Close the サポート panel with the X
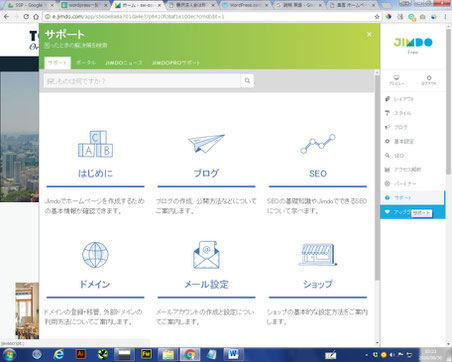Image resolution: width=452 pixels, height=362 pixels. 369,34
